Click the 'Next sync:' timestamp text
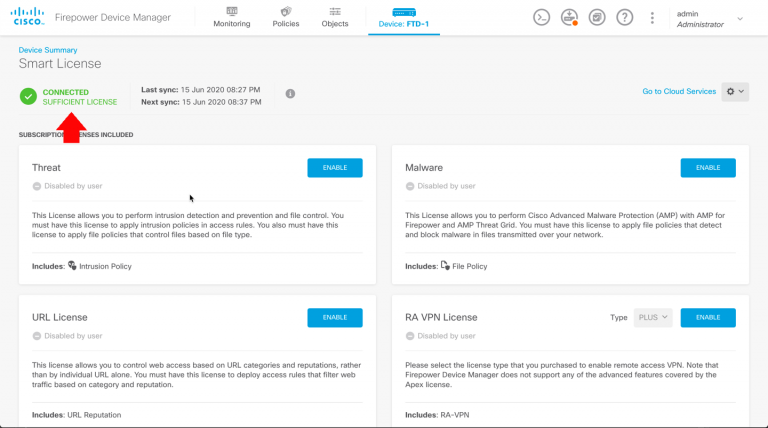 [x=201, y=102]
